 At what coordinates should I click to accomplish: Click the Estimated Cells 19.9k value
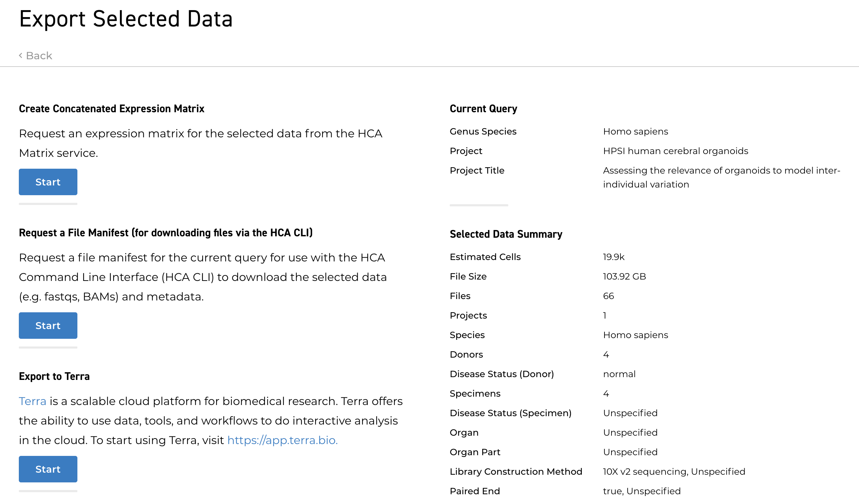tap(614, 257)
